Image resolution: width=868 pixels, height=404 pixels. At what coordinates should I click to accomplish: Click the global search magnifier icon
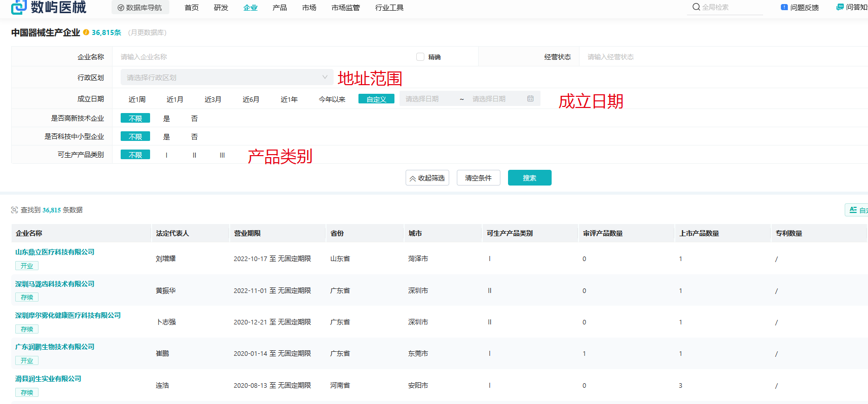pyautogui.click(x=696, y=7)
